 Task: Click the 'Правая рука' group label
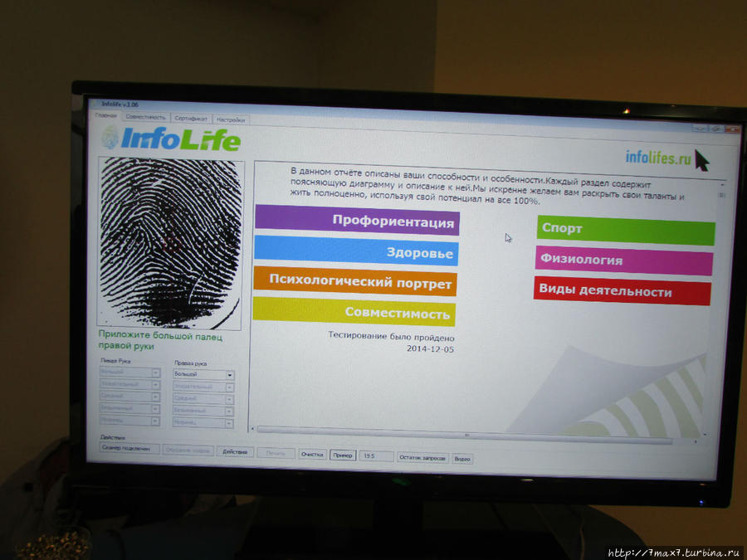pos(190,363)
